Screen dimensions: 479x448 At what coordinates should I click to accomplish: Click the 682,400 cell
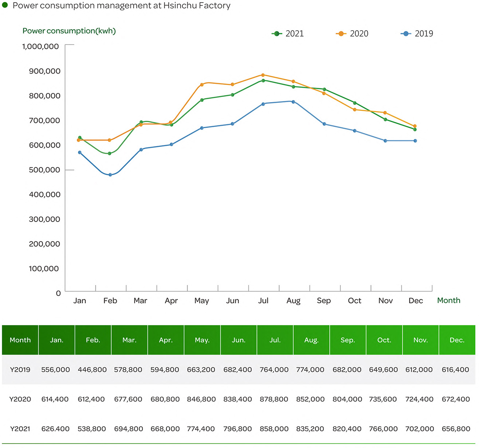click(237, 370)
